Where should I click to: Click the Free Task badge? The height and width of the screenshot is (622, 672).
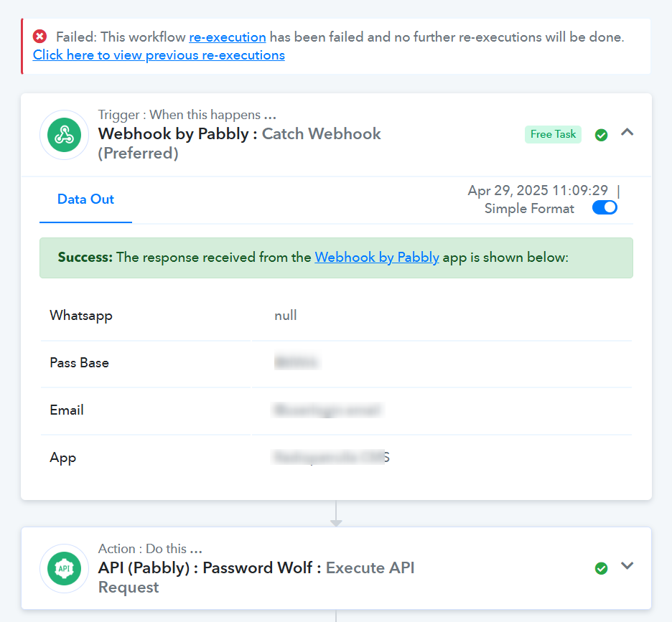(553, 134)
